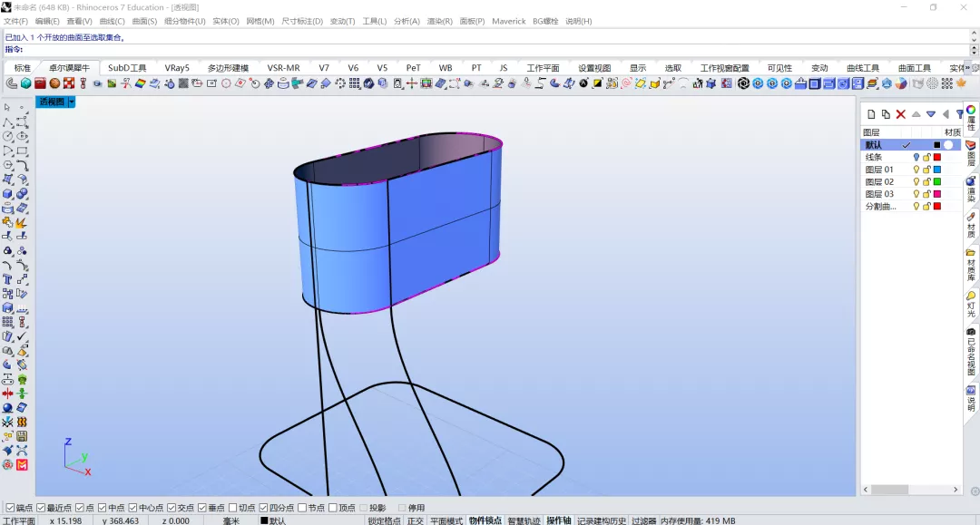Image resolution: width=980 pixels, height=525 pixels.
Task: Toggle visibility bulb of 图层 01
Action: click(916, 170)
